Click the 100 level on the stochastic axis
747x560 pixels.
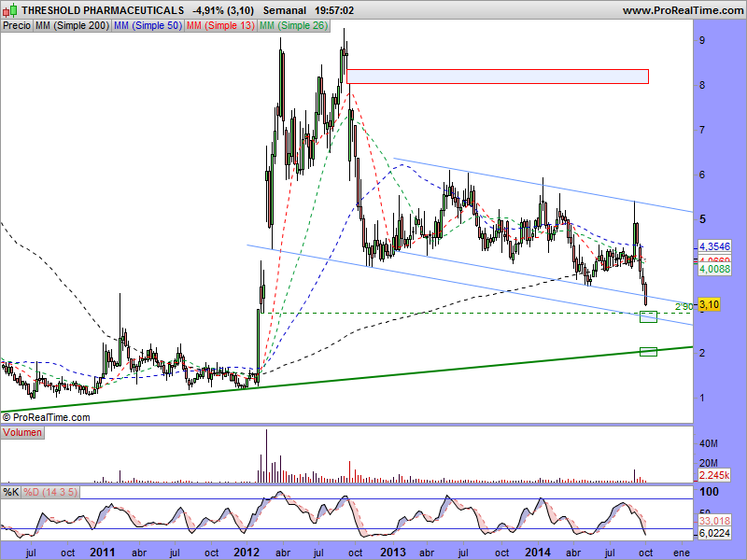click(708, 492)
